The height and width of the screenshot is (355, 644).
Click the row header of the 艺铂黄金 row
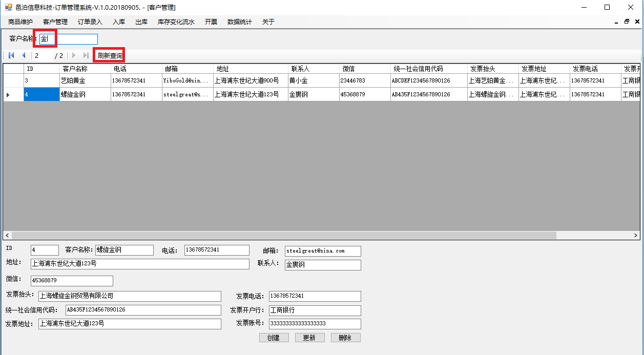click(x=13, y=80)
